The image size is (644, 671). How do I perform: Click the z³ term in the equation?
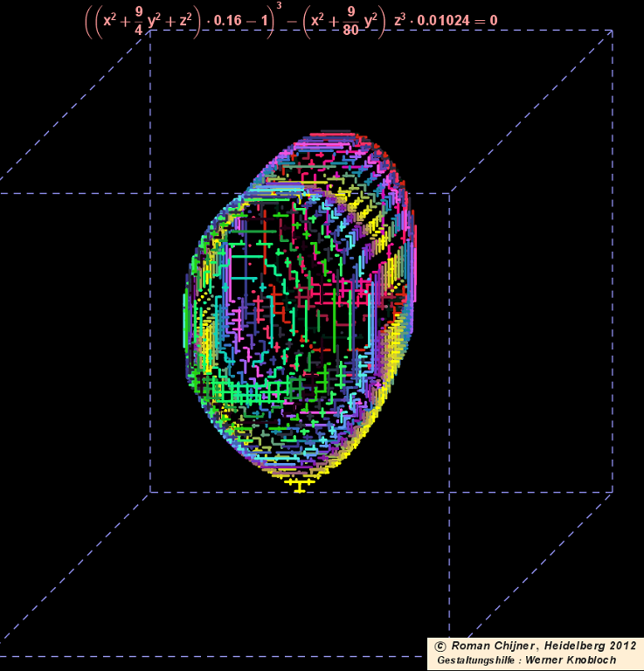[401, 18]
